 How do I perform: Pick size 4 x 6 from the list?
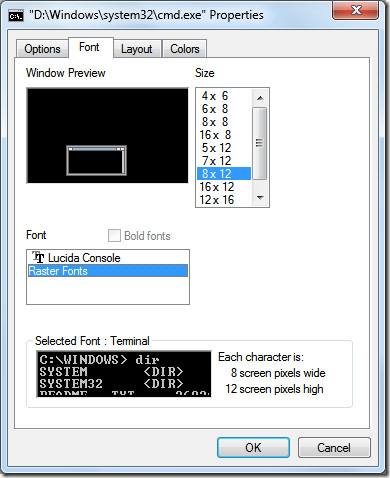point(224,96)
